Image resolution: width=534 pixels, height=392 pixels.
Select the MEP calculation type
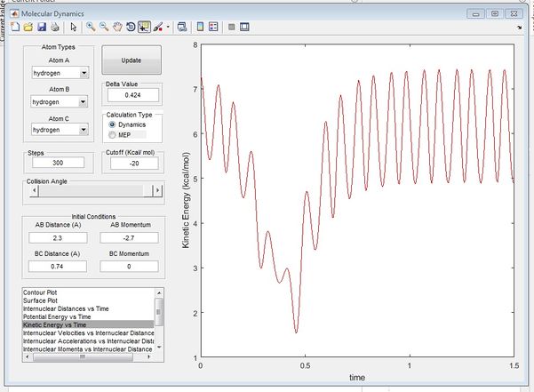(x=112, y=135)
